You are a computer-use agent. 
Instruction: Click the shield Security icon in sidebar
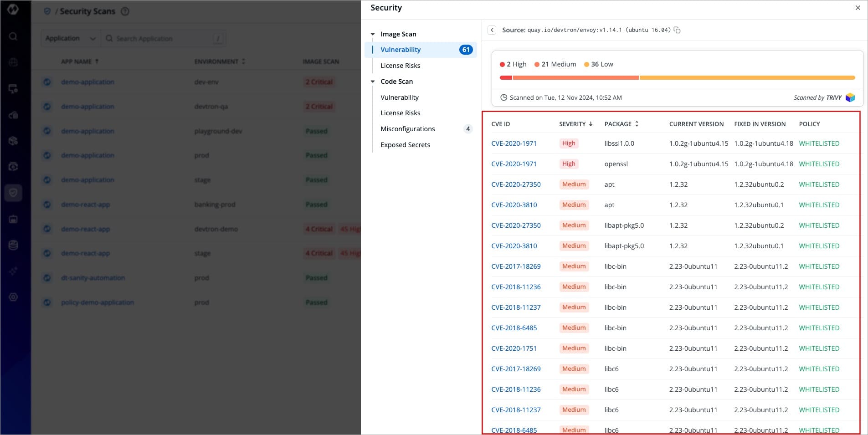13,193
